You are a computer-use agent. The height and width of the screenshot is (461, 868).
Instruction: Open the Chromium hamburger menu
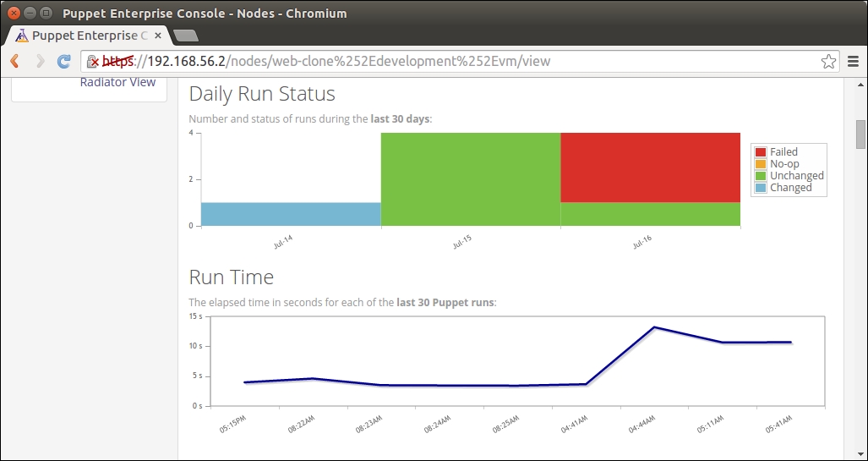click(x=853, y=61)
